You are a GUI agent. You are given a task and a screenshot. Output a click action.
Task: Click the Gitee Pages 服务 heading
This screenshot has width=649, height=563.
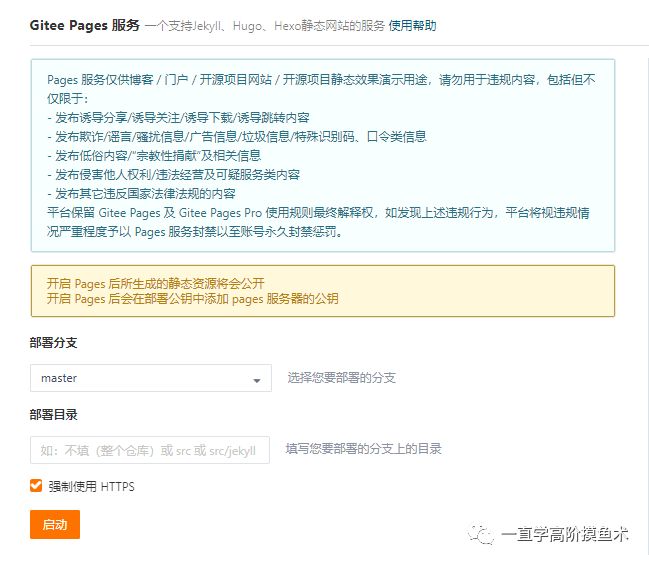(x=85, y=25)
